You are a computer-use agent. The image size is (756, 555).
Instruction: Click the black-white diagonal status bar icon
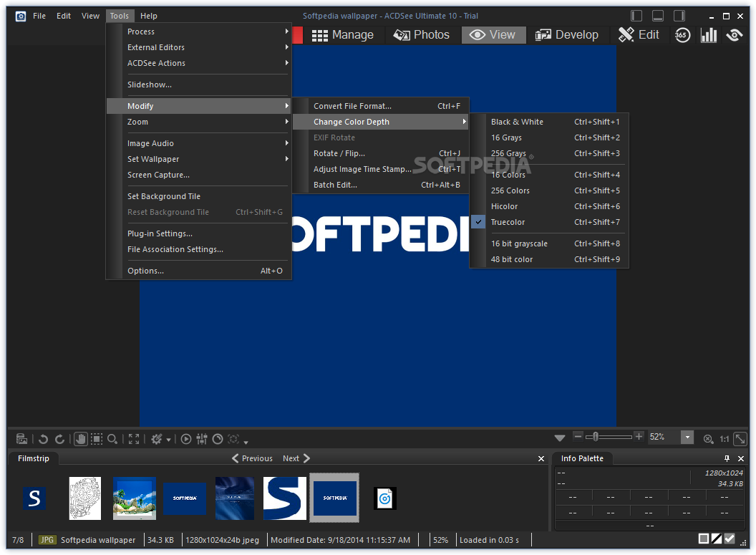point(717,539)
